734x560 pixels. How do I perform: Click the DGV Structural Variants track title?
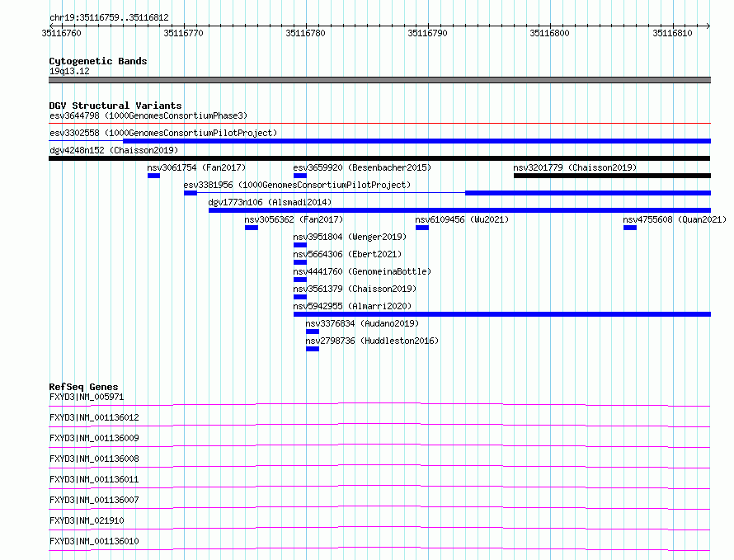[115, 106]
